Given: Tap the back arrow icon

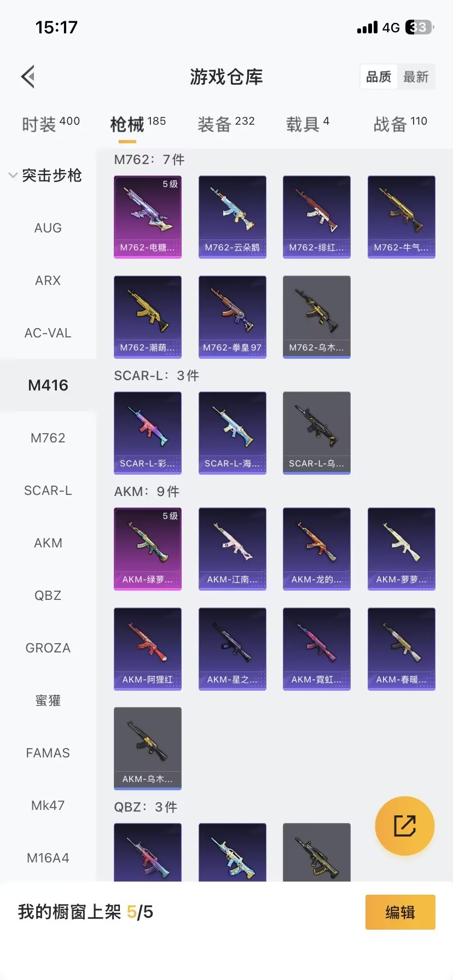Looking at the screenshot, I should (28, 77).
